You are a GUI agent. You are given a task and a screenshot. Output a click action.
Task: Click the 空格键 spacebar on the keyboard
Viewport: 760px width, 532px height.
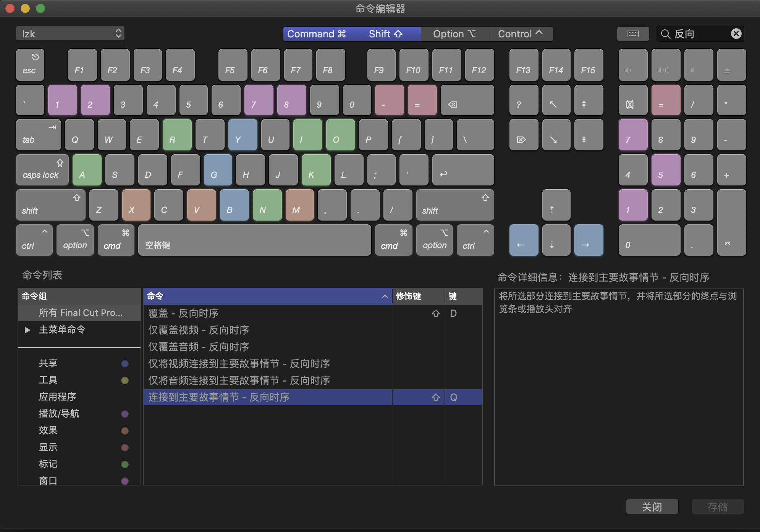[x=254, y=240]
